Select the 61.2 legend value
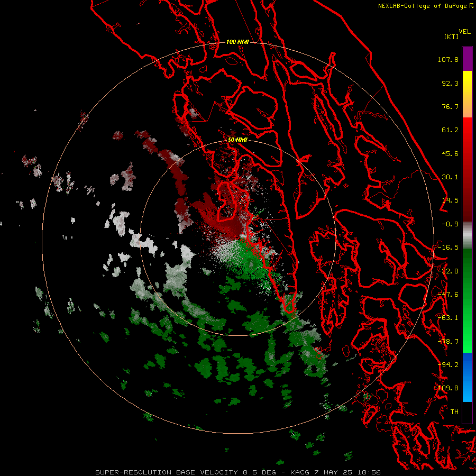The image size is (476, 476). [450, 130]
